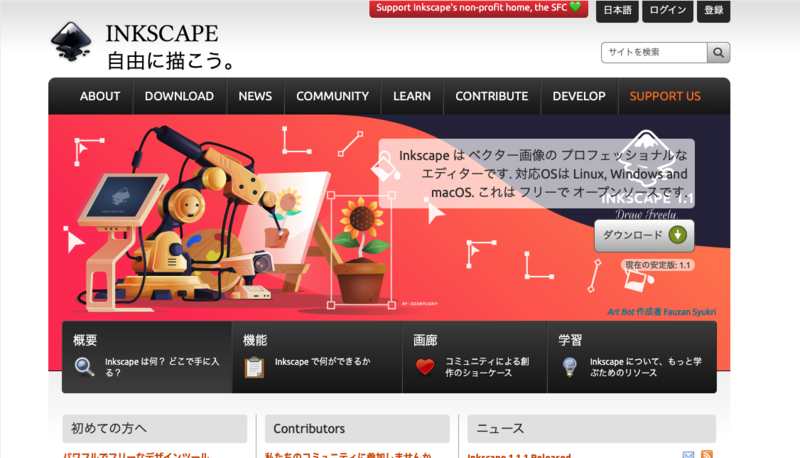Click the envelope mail icon in ニュース
The image size is (800, 458).
(688, 454)
